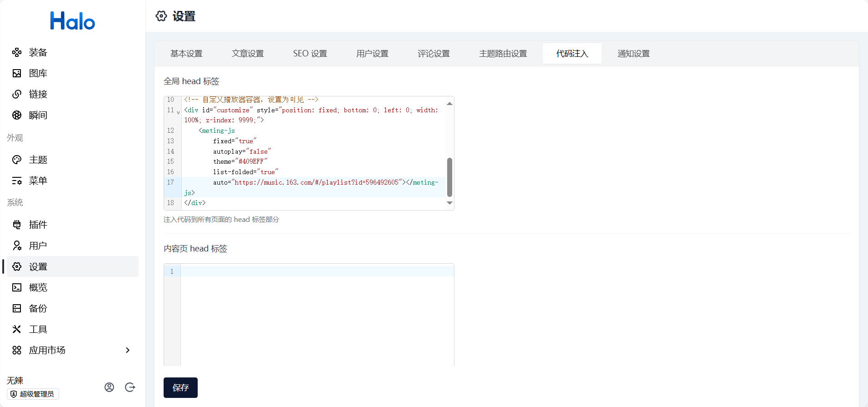Screen dimensions: 868x407
Task: Click the 主题 sidebar label
Action: (38, 160)
